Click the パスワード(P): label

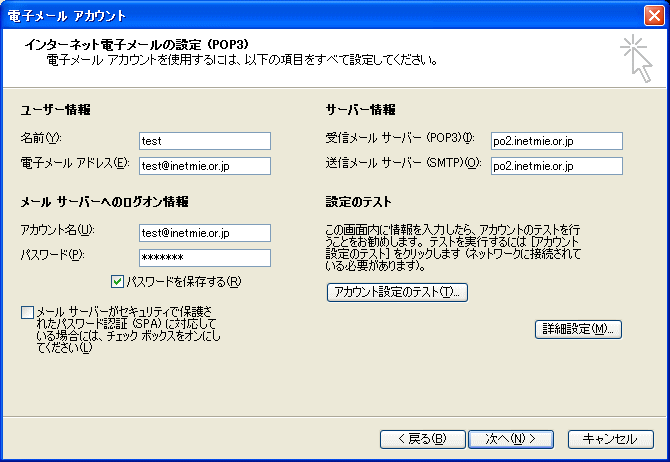(53, 255)
